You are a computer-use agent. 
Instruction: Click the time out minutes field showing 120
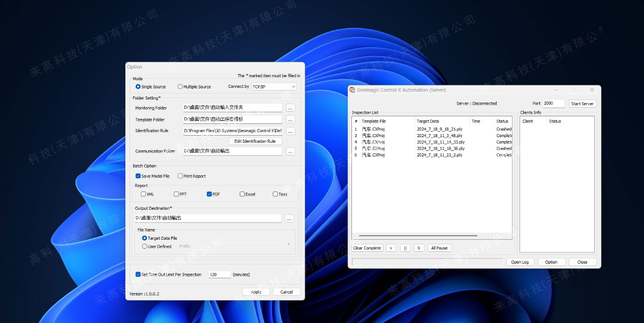click(219, 275)
